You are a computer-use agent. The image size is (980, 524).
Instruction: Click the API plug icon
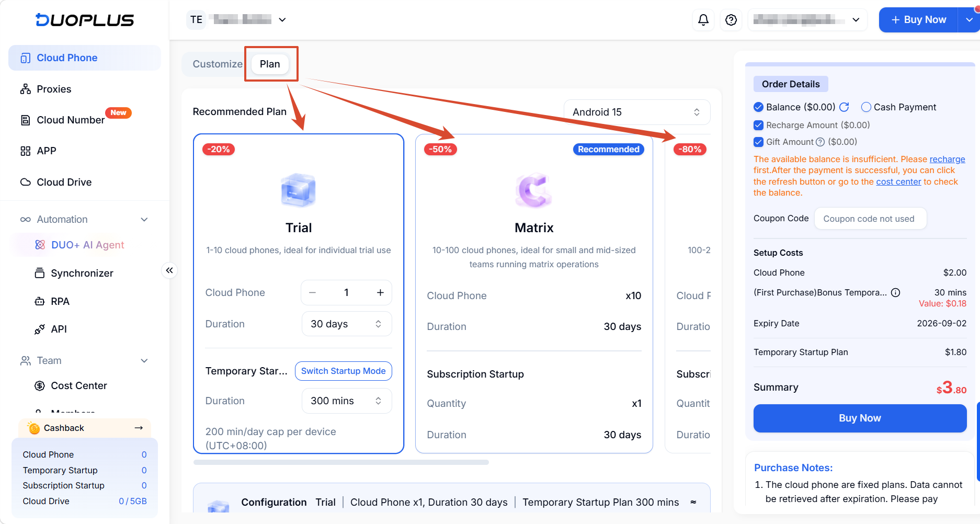click(40, 329)
